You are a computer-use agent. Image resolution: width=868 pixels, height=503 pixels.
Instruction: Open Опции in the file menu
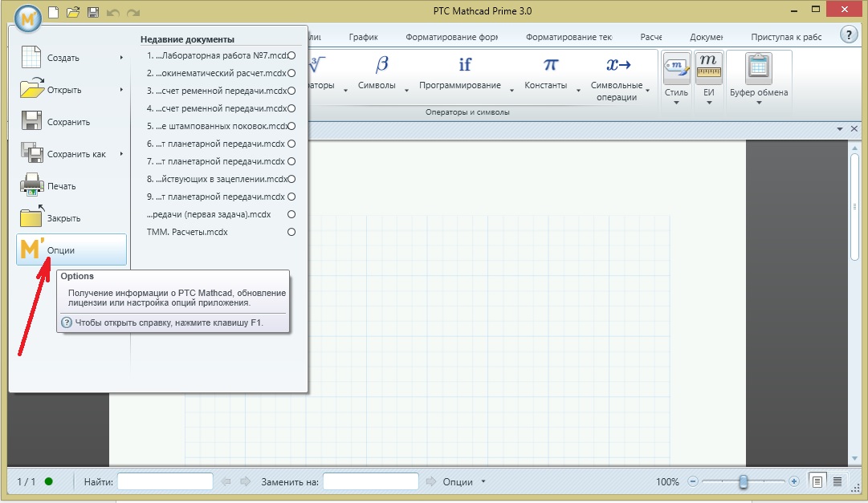[71, 250]
